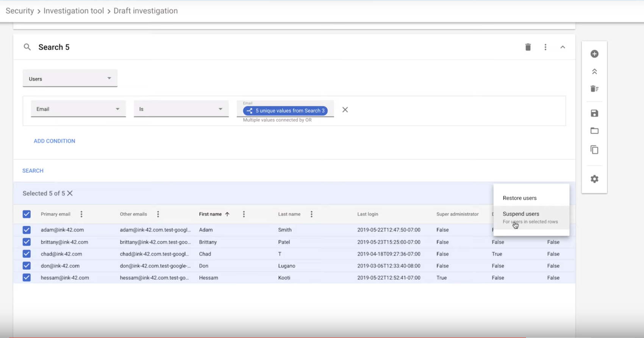Uncheck the brittany@ink-42.com row
Image resolution: width=644 pixels, height=338 pixels.
pos(27,242)
